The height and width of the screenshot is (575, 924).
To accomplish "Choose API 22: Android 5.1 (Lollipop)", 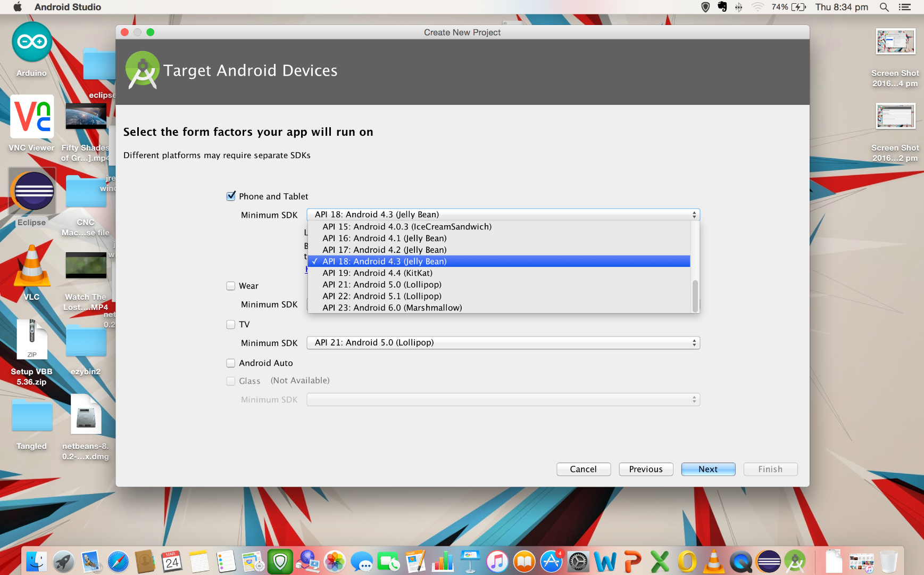I will [499, 297].
